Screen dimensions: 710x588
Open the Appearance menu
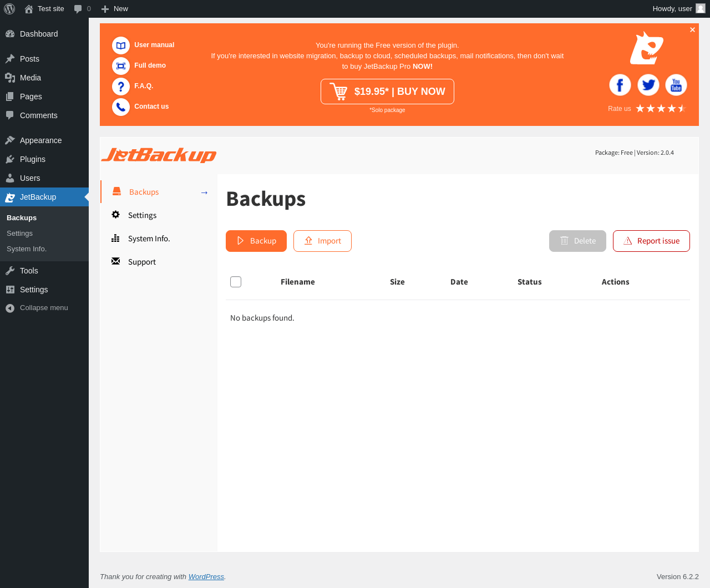click(x=44, y=140)
